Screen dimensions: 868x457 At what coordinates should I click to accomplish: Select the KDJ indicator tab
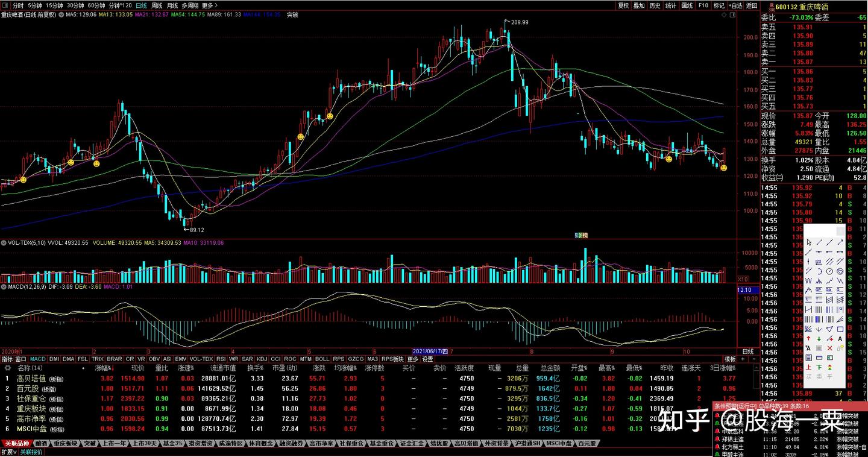point(262,359)
